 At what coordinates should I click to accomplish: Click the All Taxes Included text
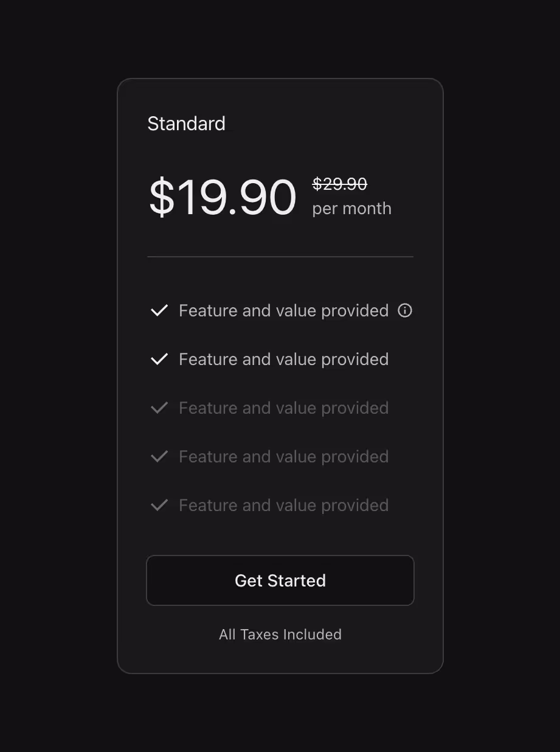tap(280, 635)
